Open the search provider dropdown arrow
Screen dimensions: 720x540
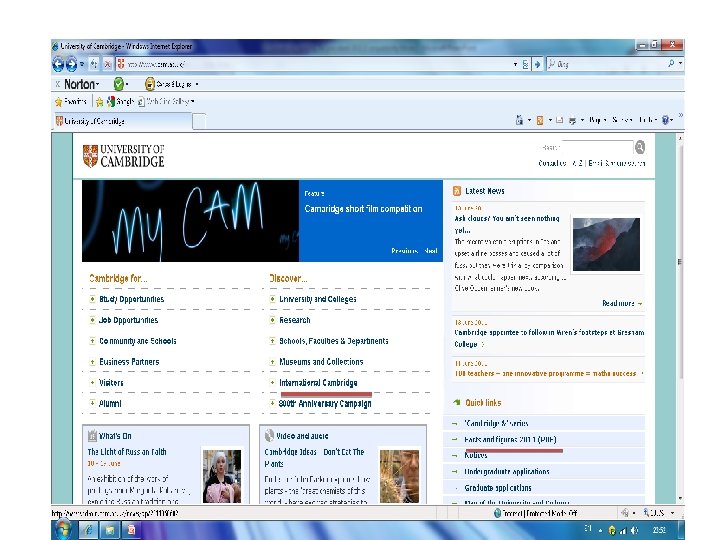(x=681, y=63)
